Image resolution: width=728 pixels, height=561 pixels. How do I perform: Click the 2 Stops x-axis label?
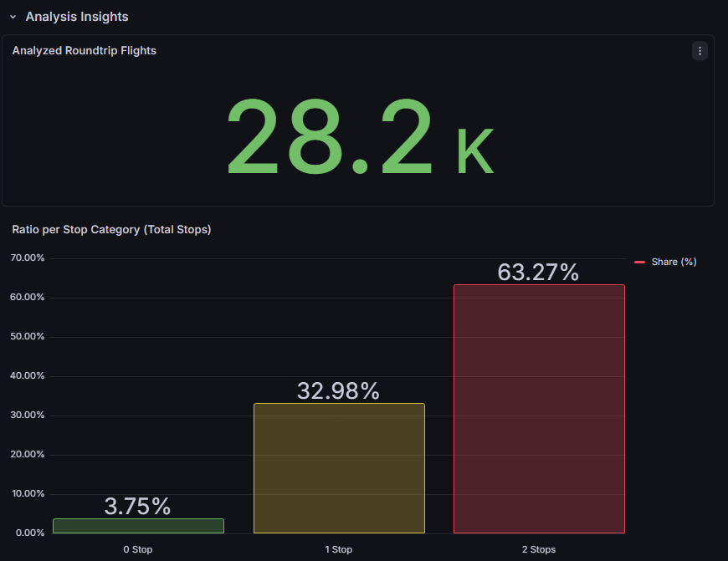pyautogui.click(x=539, y=549)
